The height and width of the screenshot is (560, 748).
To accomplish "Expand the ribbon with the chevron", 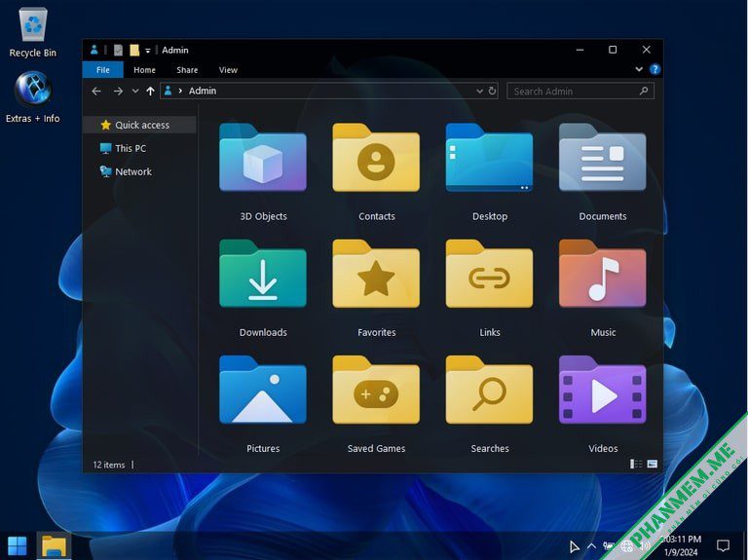I will (x=639, y=70).
